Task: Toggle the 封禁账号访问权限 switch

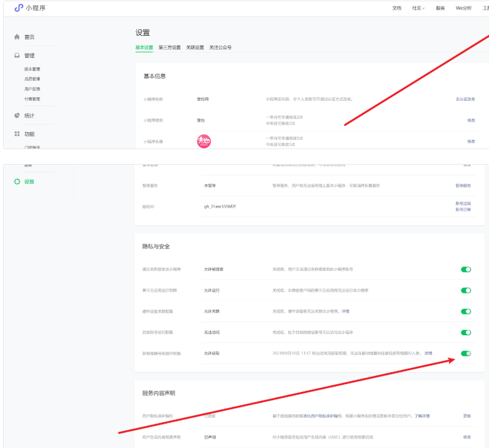Action: click(466, 332)
